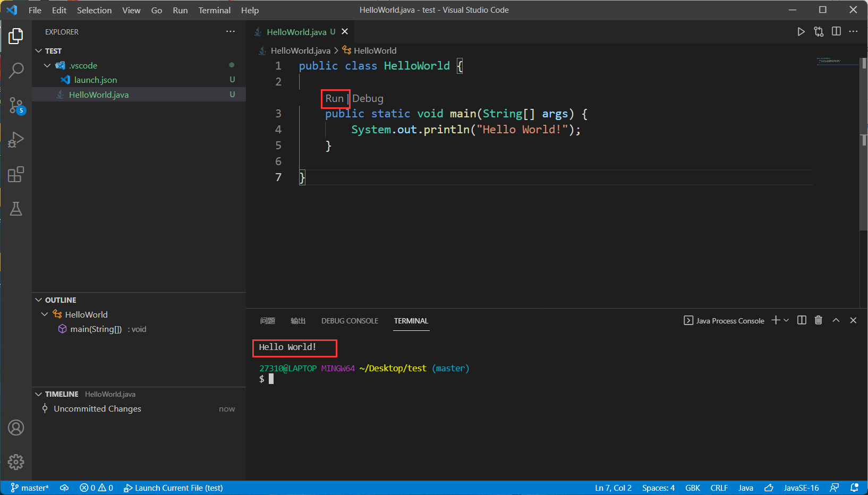Click the Run CodeLens above main

click(x=334, y=99)
